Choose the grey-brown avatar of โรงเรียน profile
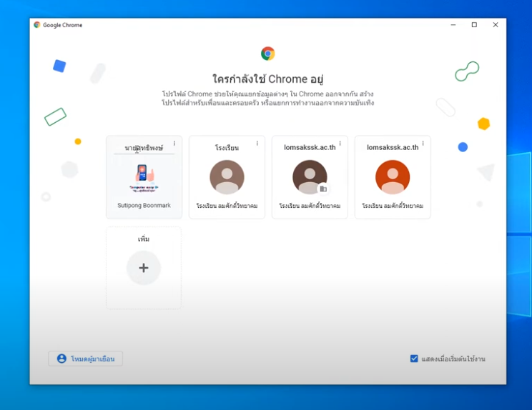 click(x=227, y=177)
